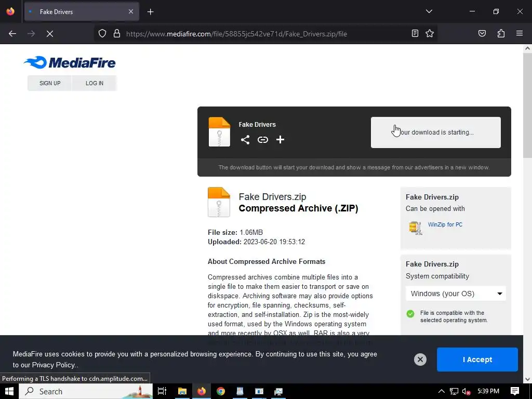Open a new tab with the plus button
This screenshot has height=399, width=532.
click(150, 12)
